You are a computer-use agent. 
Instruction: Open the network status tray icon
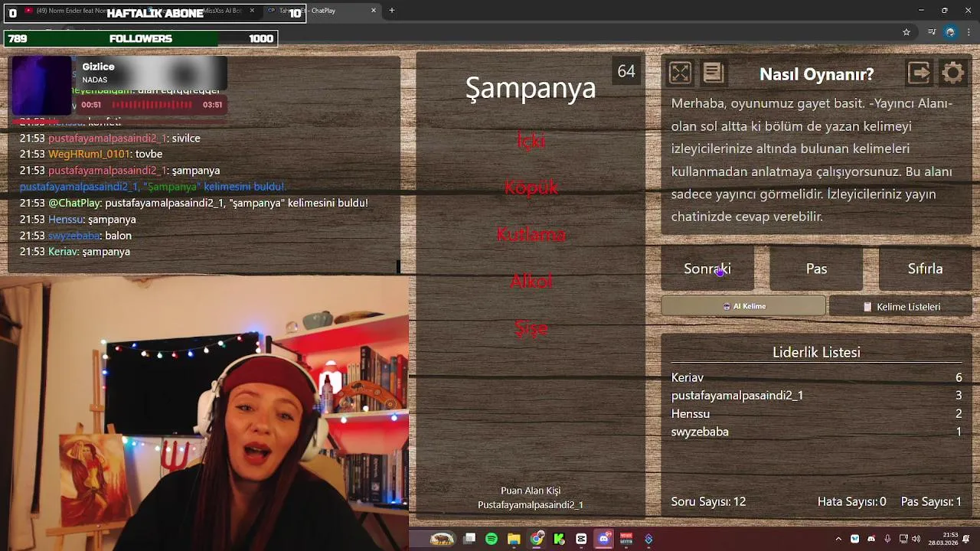click(x=903, y=539)
